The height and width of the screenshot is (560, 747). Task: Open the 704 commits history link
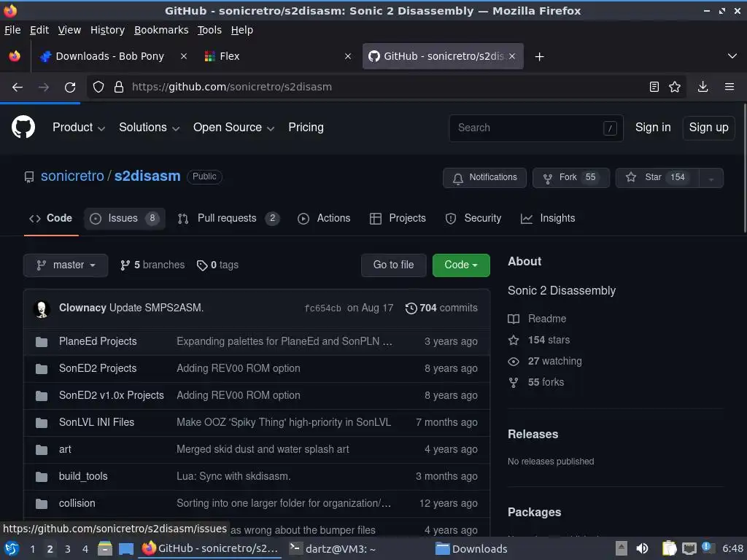441,308
